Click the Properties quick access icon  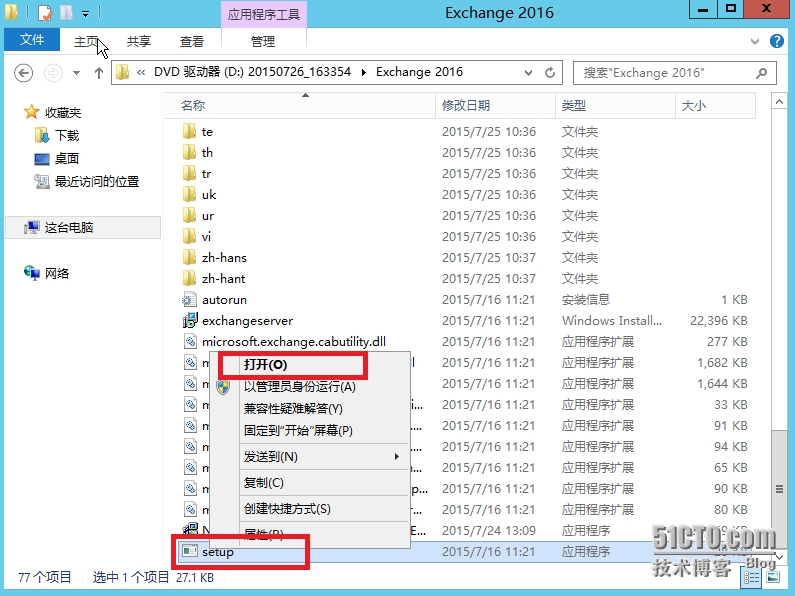coord(45,13)
